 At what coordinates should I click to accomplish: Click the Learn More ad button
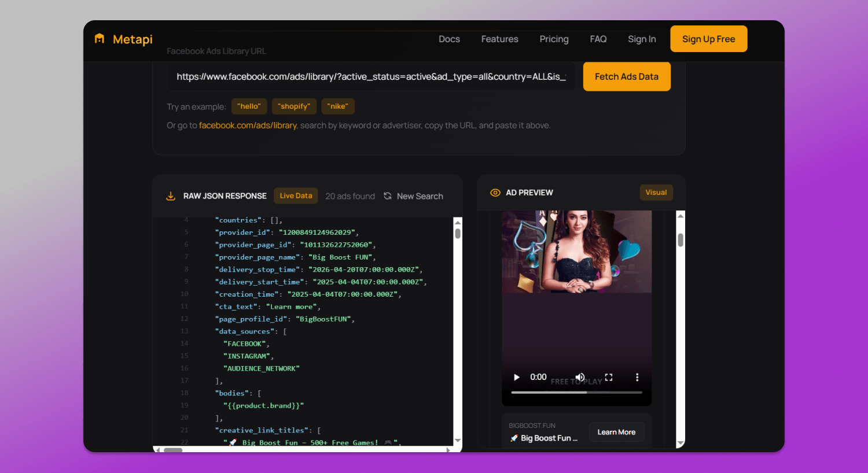(616, 432)
